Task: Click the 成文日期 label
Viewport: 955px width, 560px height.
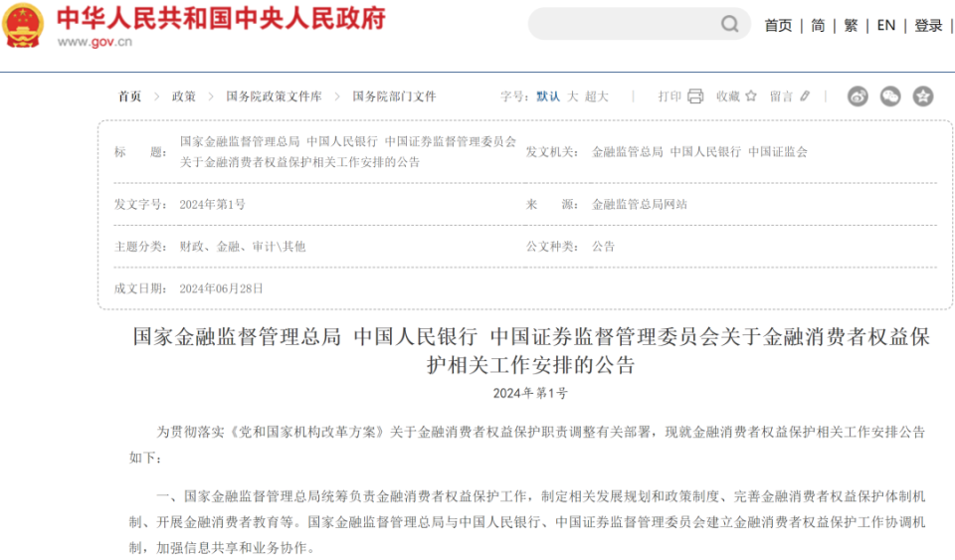Action: point(140,288)
